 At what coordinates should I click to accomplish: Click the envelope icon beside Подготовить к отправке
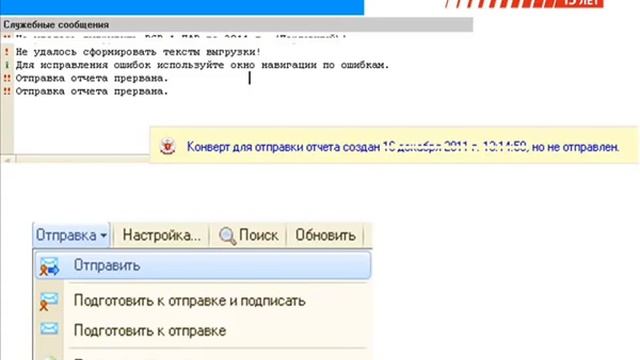[x=49, y=329]
